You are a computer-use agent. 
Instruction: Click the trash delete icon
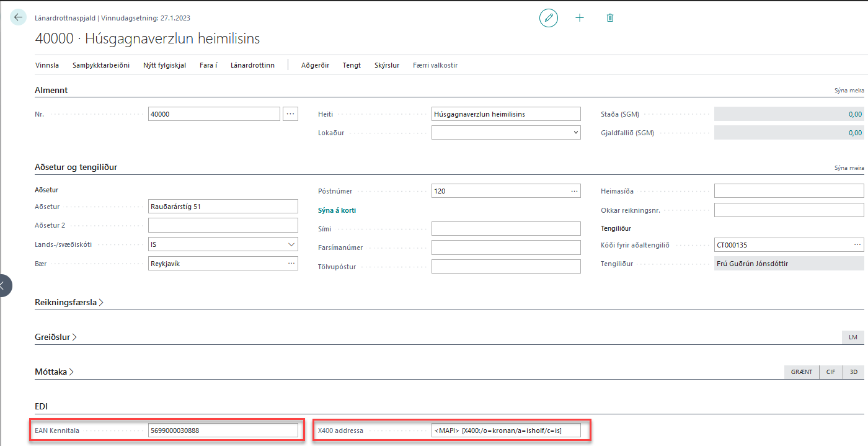click(x=610, y=18)
